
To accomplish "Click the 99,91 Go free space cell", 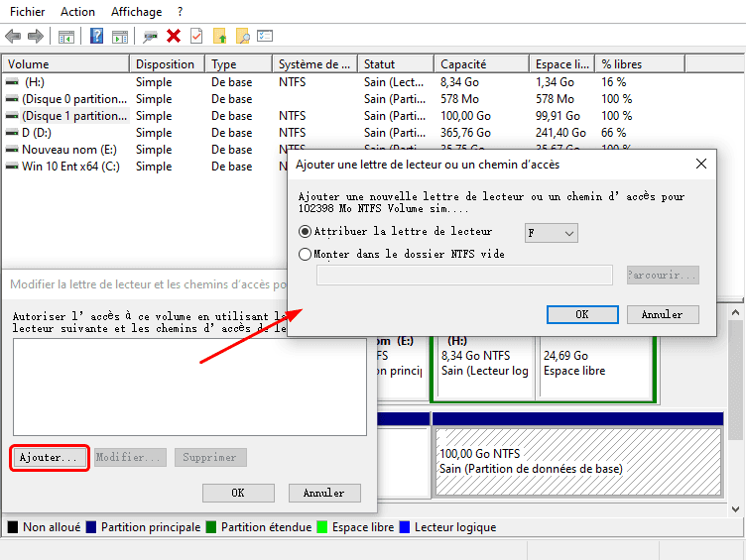I will coord(558,116).
